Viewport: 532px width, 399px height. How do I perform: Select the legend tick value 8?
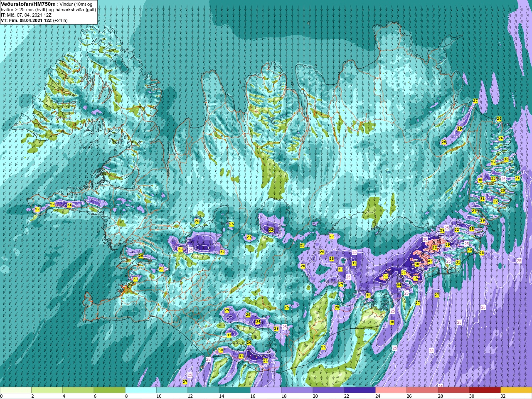[126, 396]
